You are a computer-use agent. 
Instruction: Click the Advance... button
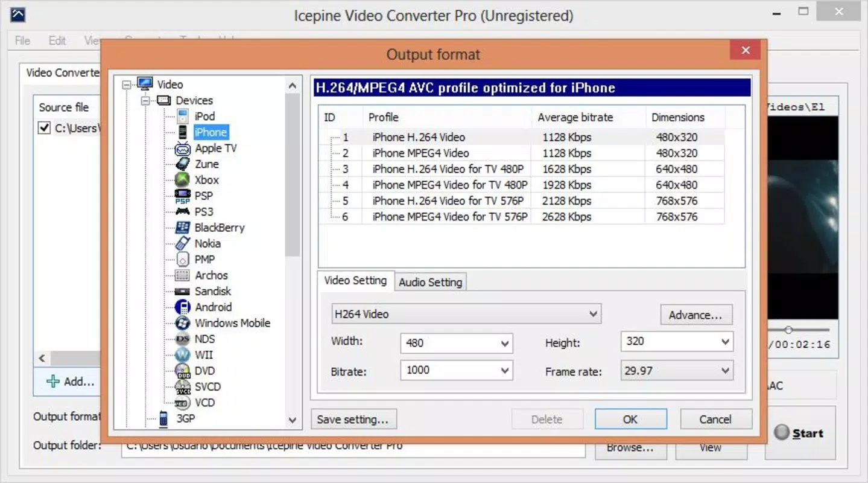695,315
